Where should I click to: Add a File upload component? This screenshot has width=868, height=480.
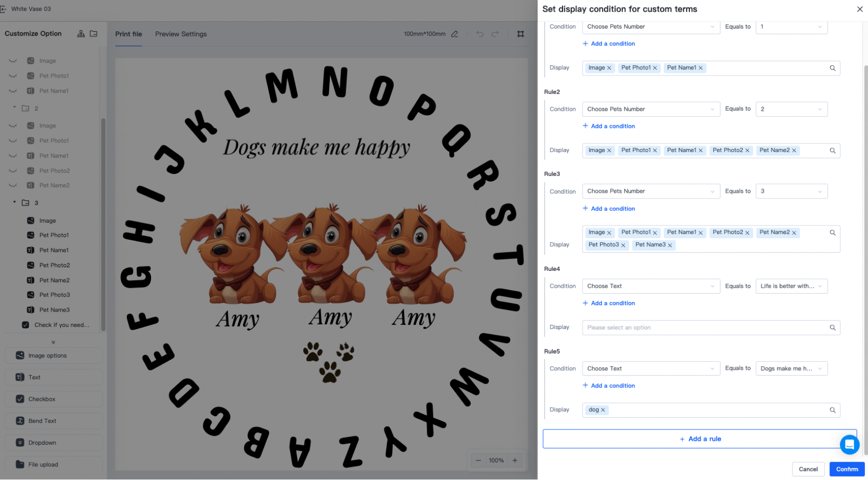tap(54, 465)
